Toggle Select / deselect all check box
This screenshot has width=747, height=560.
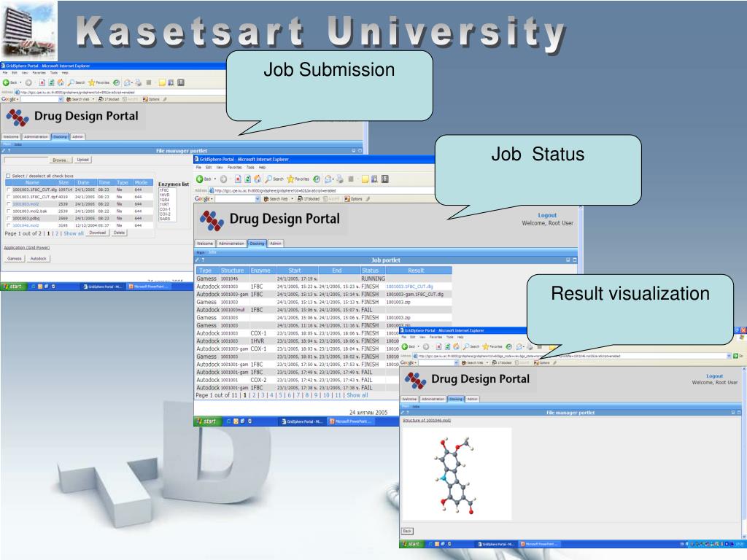[8, 176]
